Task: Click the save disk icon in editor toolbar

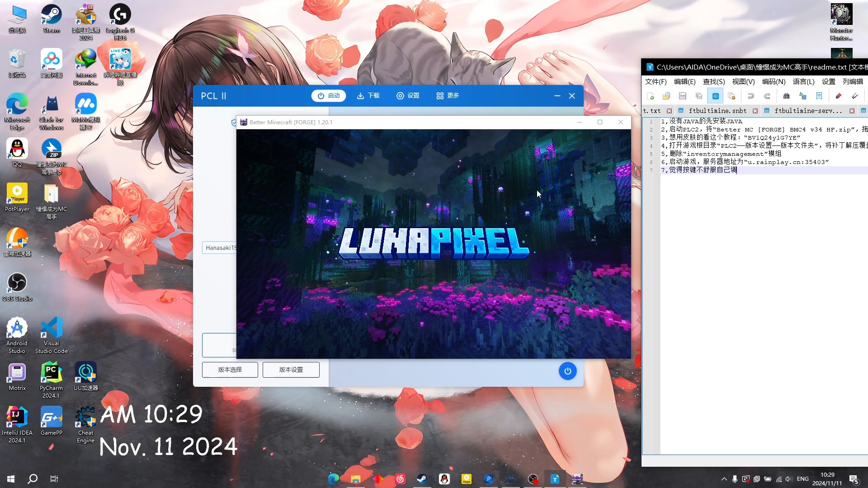Action: coord(683,96)
